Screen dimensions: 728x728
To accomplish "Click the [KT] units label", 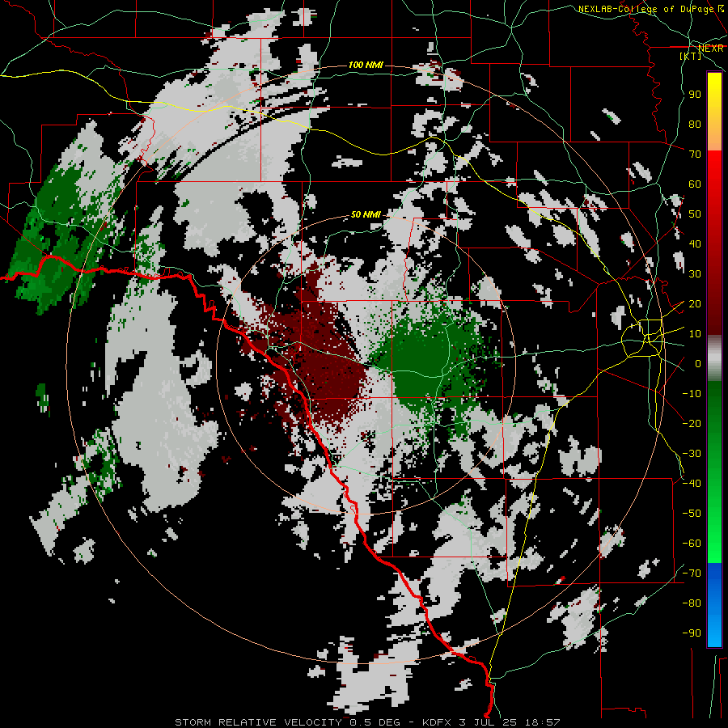I will coord(690,56).
